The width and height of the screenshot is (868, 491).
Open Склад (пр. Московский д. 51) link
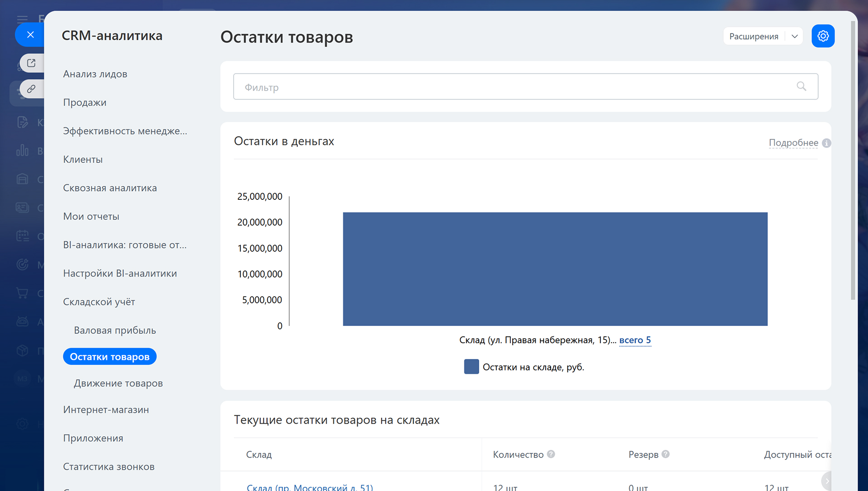click(x=310, y=487)
